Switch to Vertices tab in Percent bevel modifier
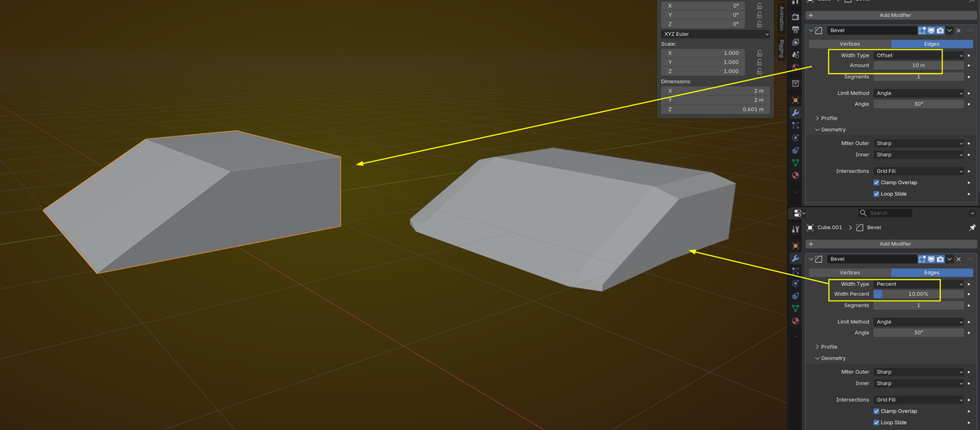 click(850, 272)
